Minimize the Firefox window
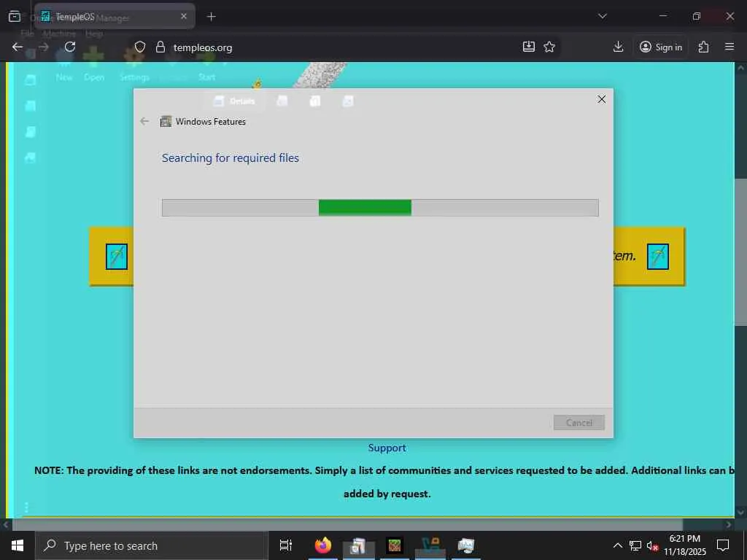 663,16
